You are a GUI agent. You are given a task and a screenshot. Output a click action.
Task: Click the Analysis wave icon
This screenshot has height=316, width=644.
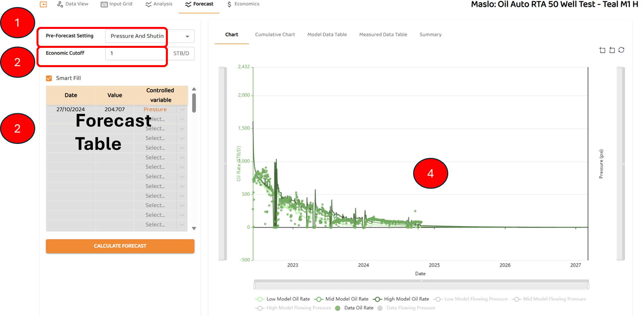click(x=148, y=4)
